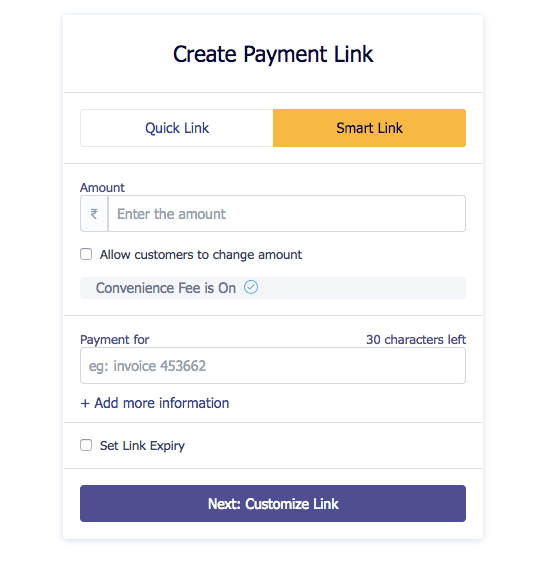The image size is (534, 564).
Task: Click the Next: Customize Link button
Action: (273, 503)
